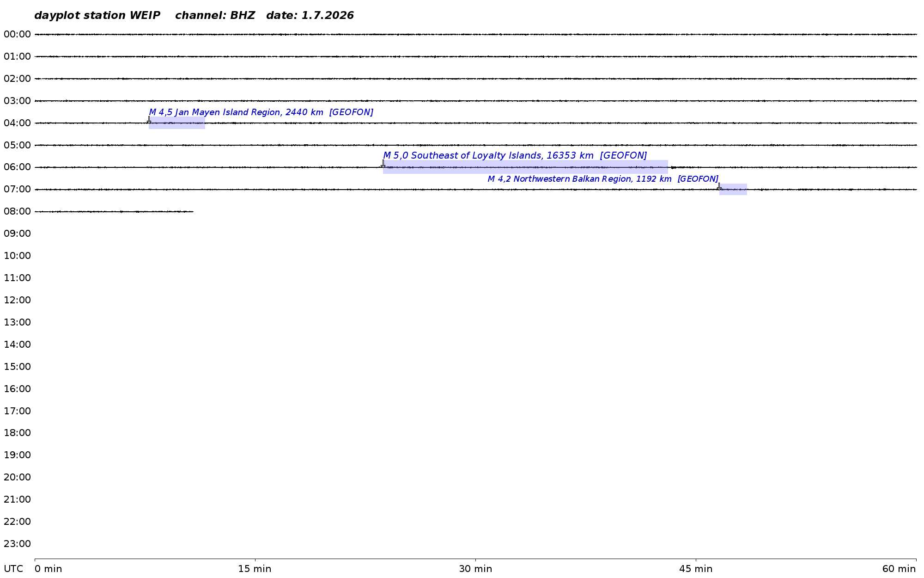The height and width of the screenshot is (578, 924).
Task: Click the 05:00 hour label
Action: (17, 145)
